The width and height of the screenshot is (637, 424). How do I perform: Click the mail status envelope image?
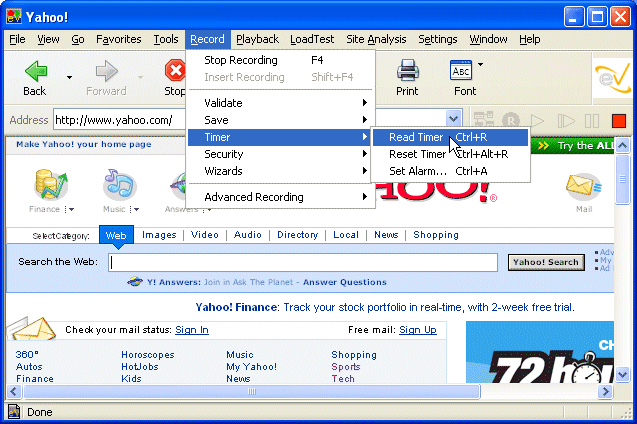point(32,328)
